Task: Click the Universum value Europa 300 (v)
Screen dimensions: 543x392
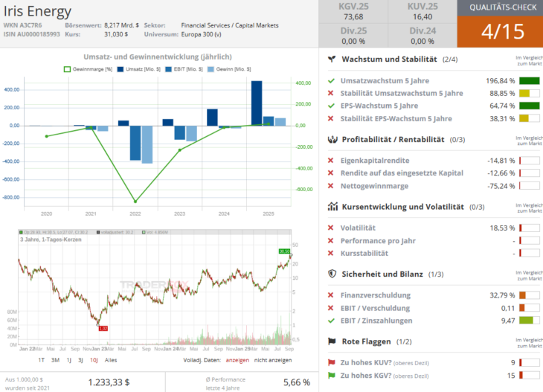Action: pos(201,34)
